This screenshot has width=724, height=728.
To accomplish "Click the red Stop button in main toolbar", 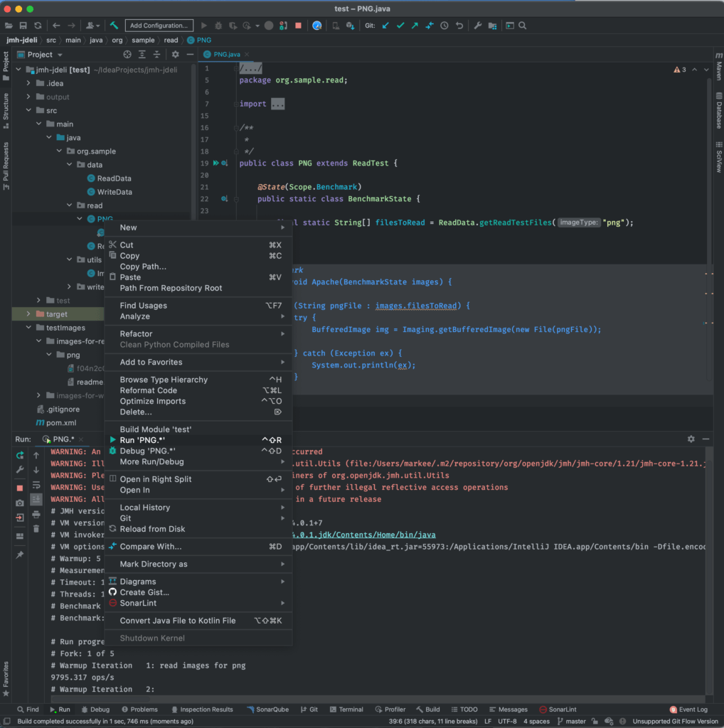I will (x=298, y=26).
